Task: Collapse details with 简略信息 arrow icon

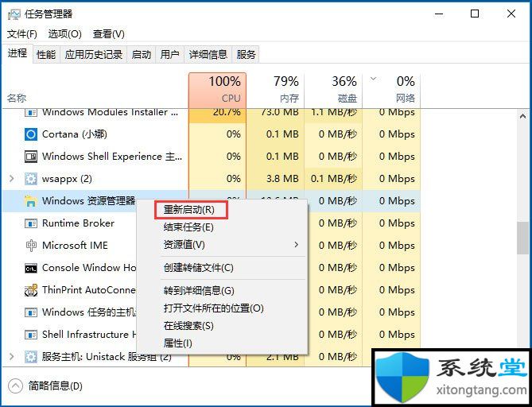Action: pyautogui.click(x=15, y=386)
